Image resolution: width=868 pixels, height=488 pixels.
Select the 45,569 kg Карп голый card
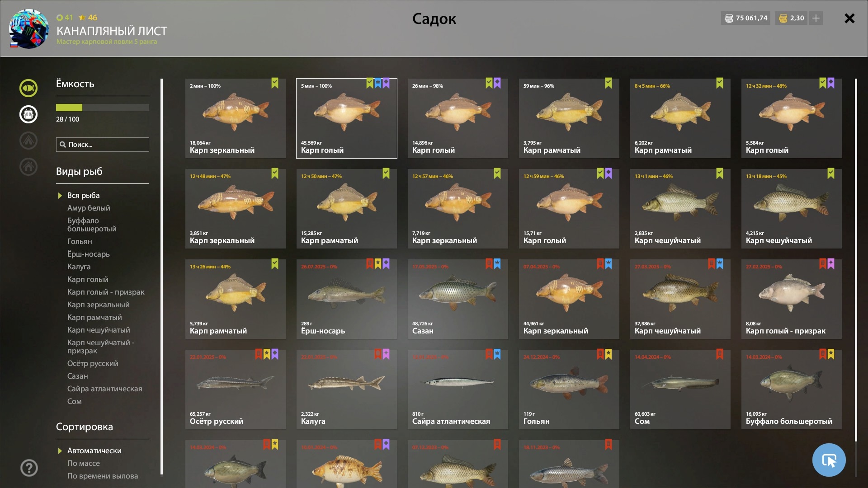(347, 118)
